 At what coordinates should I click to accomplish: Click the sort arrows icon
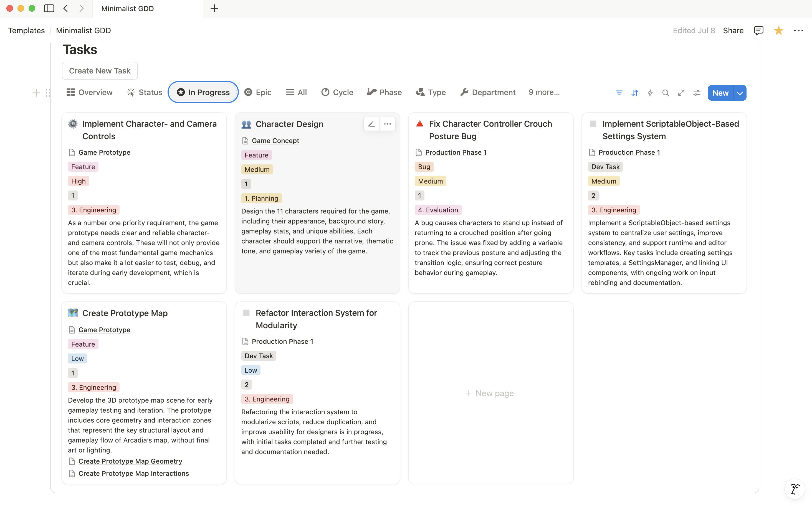(x=634, y=93)
